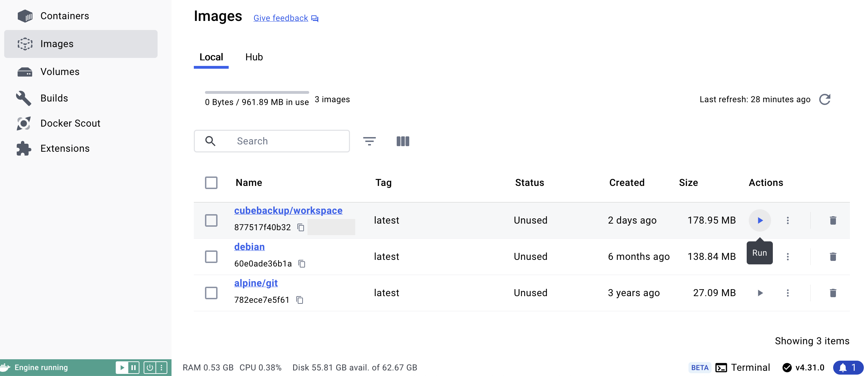
Task: Click the Builds wrench icon
Action: coord(24,98)
